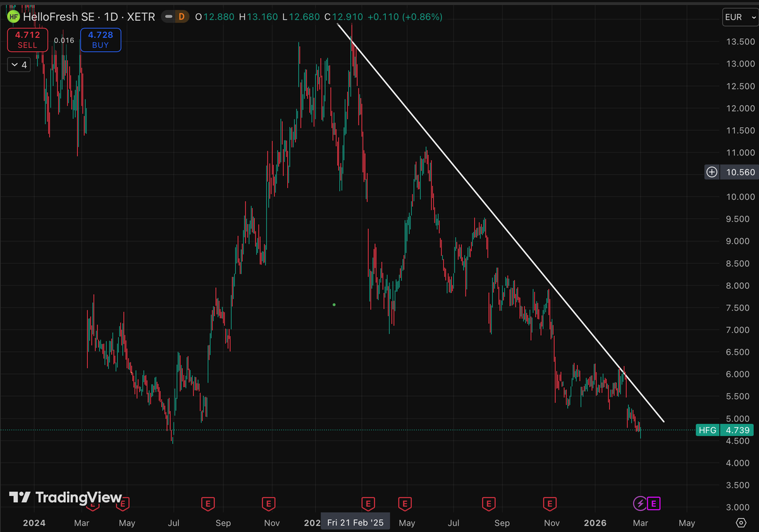This screenshot has height=532, width=759.
Task: Click the 2024 label on time axis
Action: click(x=34, y=523)
